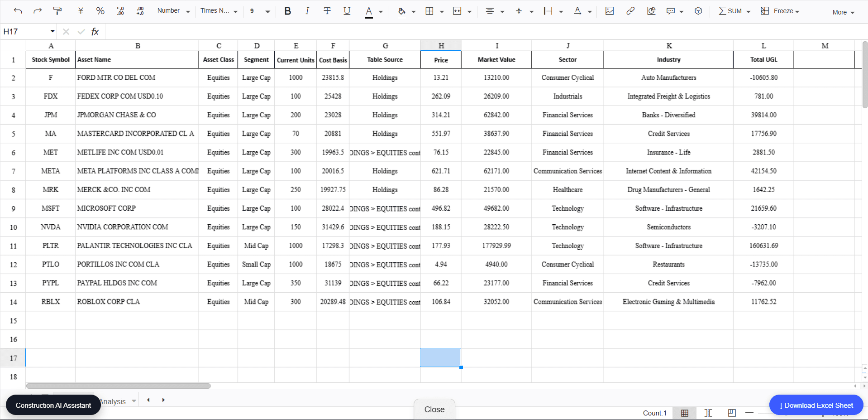This screenshot has height=420, width=868.
Task: Toggle italic formatting
Action: [x=307, y=10]
